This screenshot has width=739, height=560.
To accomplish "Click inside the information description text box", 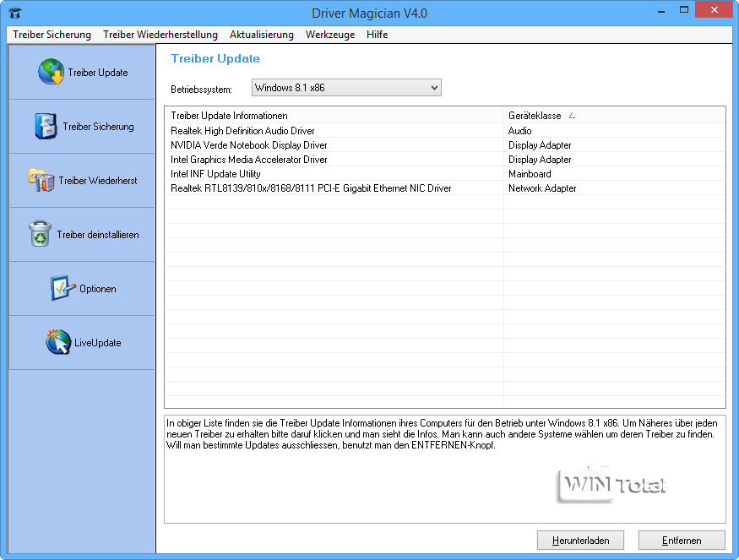I will click(x=445, y=469).
